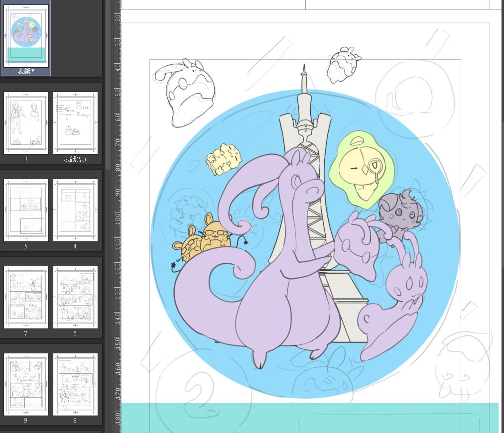Click the orange Dedenne with glasses
This screenshot has height=433, width=504.
pyautogui.click(x=215, y=236)
